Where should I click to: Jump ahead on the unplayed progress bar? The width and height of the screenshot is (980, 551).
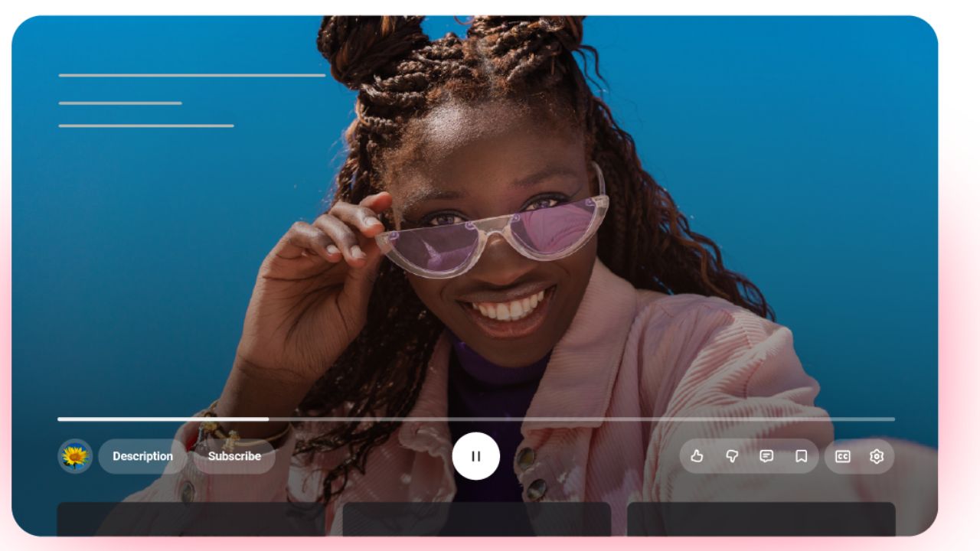pyautogui.click(x=582, y=419)
